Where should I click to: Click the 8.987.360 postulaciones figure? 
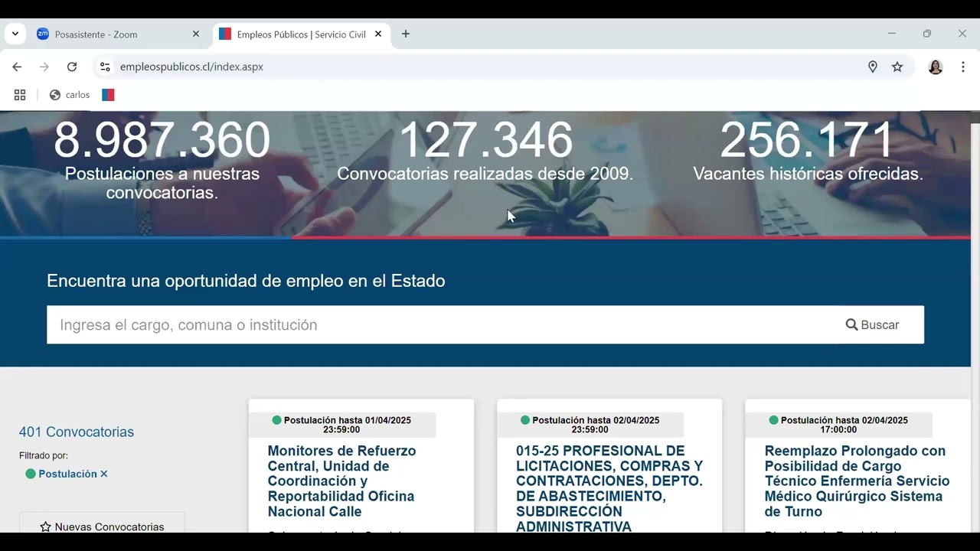click(x=162, y=140)
